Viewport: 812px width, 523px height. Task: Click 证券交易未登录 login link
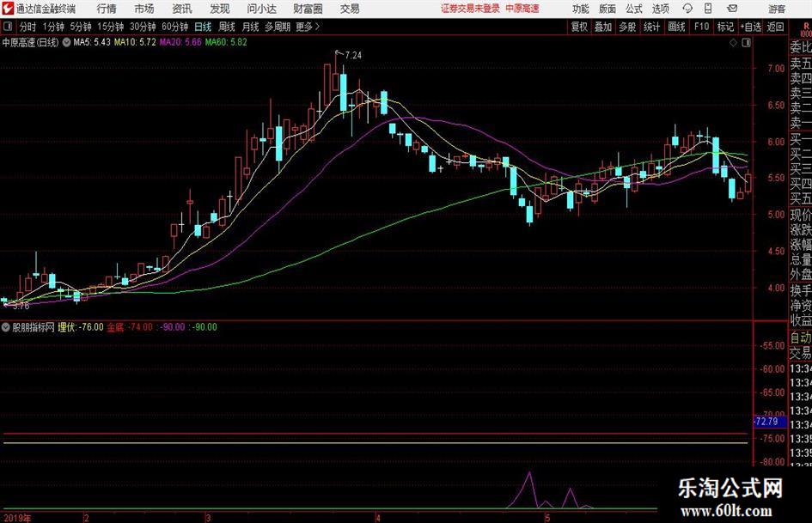[470, 9]
